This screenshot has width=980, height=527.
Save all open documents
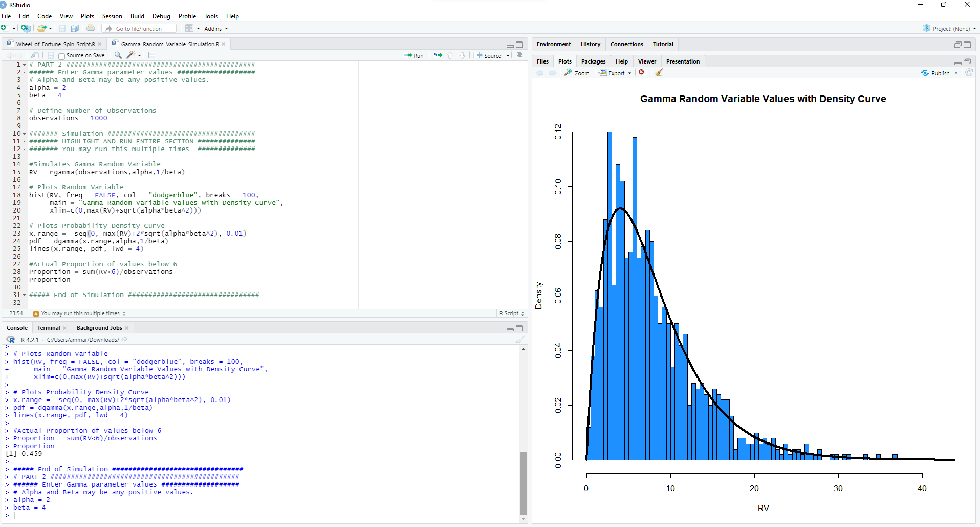click(75, 28)
